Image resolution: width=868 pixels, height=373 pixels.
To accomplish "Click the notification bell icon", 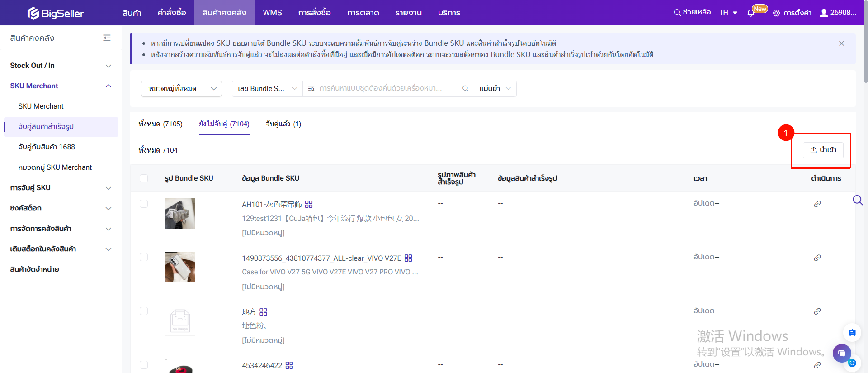I will 751,13.
